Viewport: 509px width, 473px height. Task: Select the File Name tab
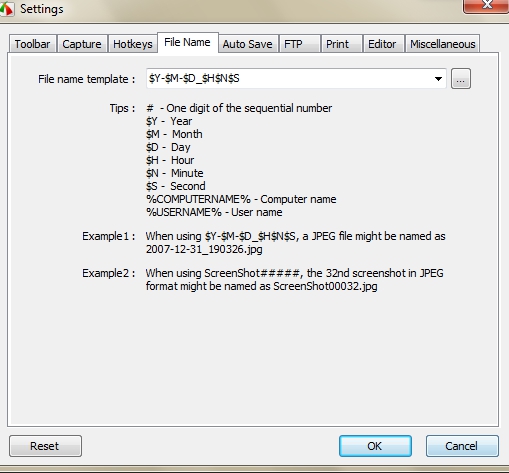(x=188, y=42)
